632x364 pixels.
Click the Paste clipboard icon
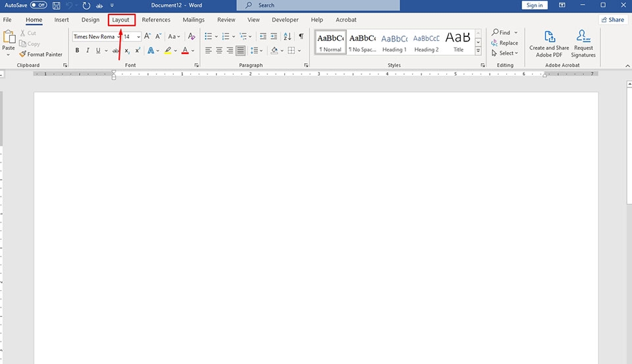(9, 37)
